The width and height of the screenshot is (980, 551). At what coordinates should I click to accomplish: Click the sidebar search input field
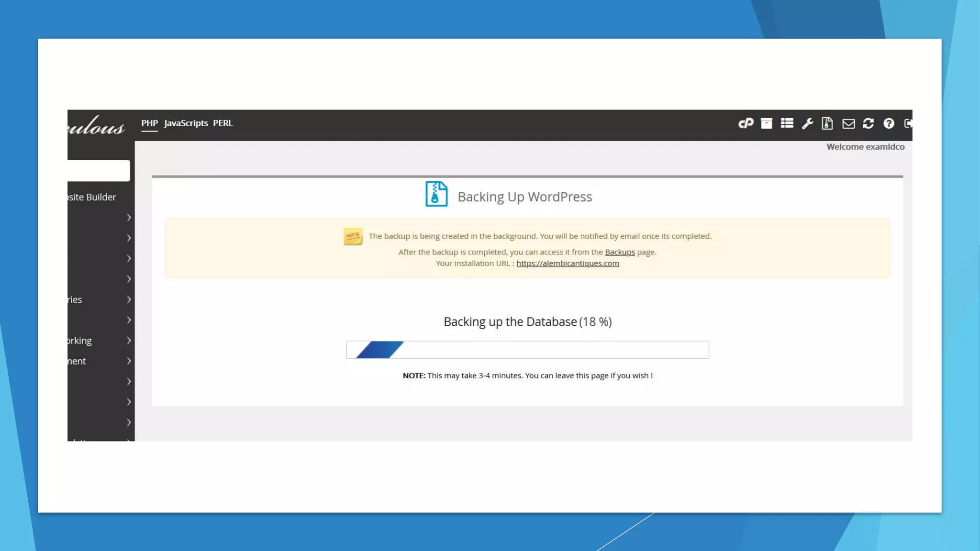click(99, 171)
